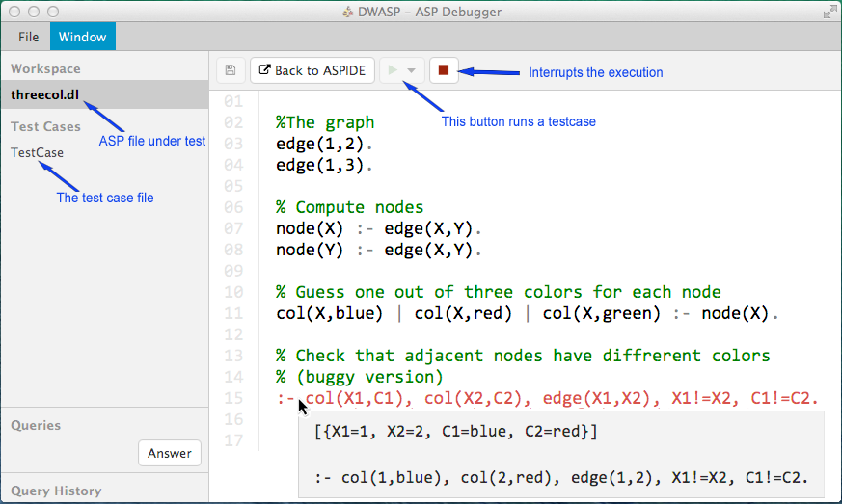Click the Test Cases section header
The height and width of the screenshot is (504, 842).
(x=45, y=126)
